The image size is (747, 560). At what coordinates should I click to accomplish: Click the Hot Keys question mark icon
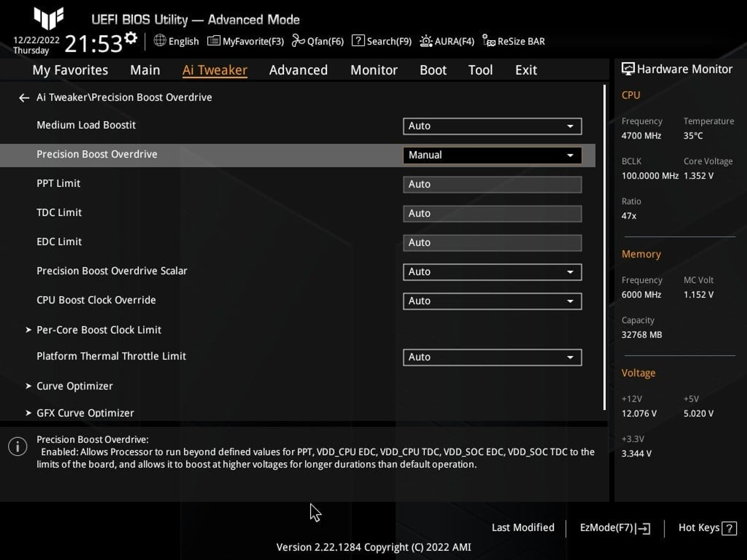point(729,528)
